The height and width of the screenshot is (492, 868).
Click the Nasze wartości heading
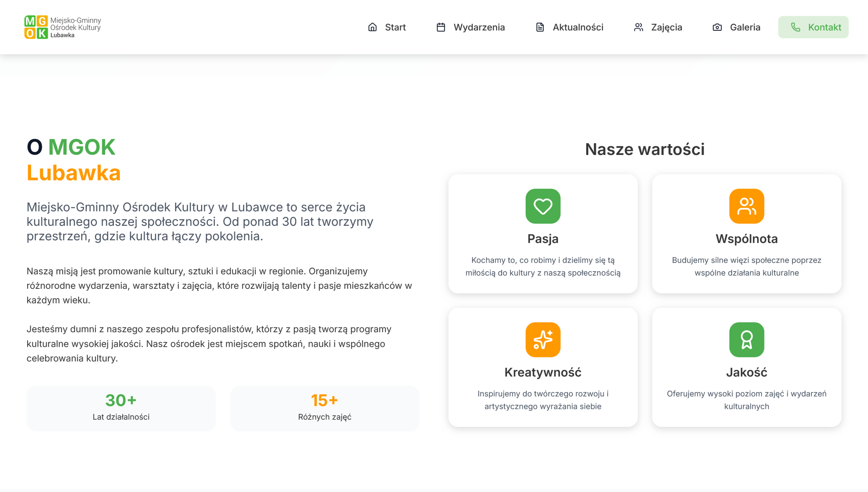645,149
